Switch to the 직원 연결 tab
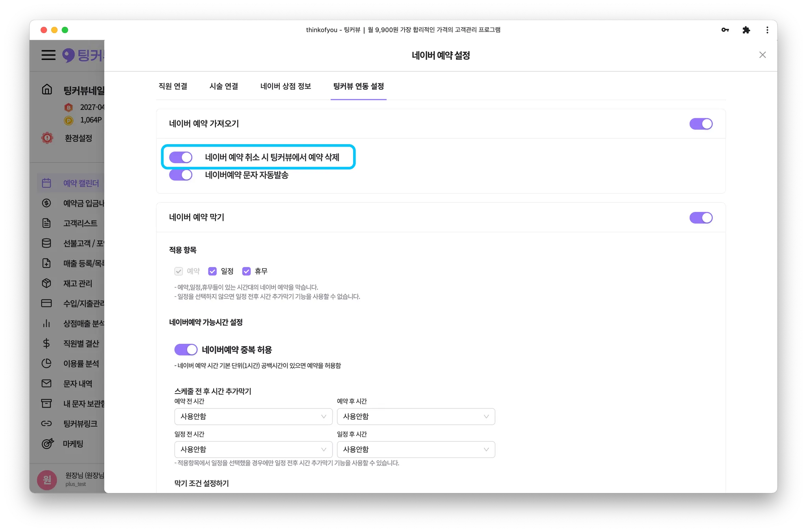 tap(173, 86)
